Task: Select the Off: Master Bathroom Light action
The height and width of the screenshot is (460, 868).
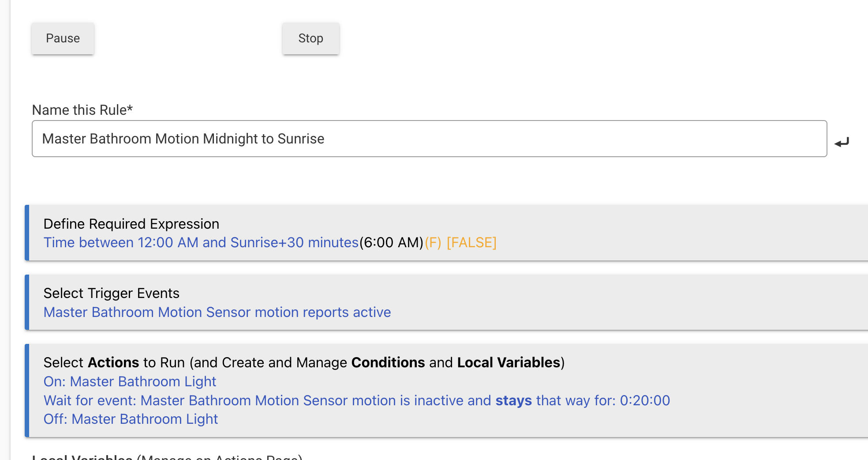Action: [131, 419]
